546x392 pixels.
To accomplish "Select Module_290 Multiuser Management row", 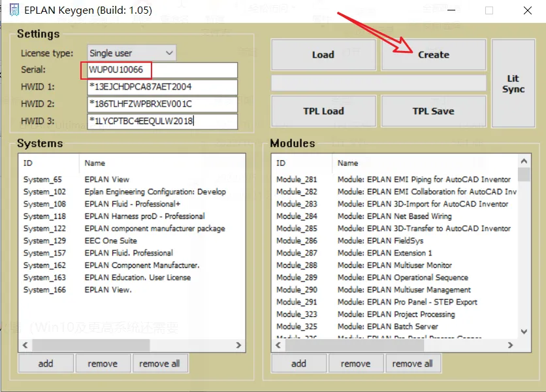I will click(x=395, y=289).
